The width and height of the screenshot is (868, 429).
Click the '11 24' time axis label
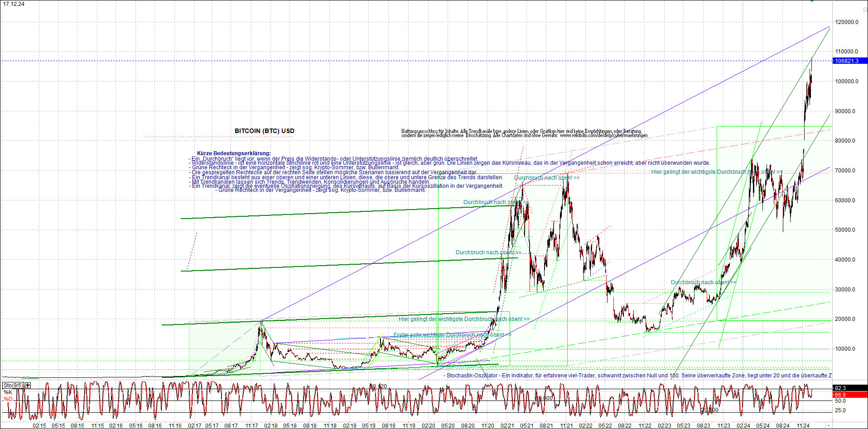click(x=803, y=426)
